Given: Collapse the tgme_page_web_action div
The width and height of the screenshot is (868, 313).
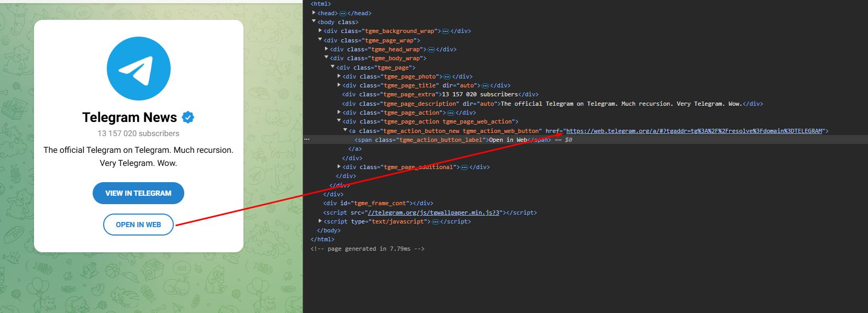Looking at the screenshot, I should click(x=339, y=121).
